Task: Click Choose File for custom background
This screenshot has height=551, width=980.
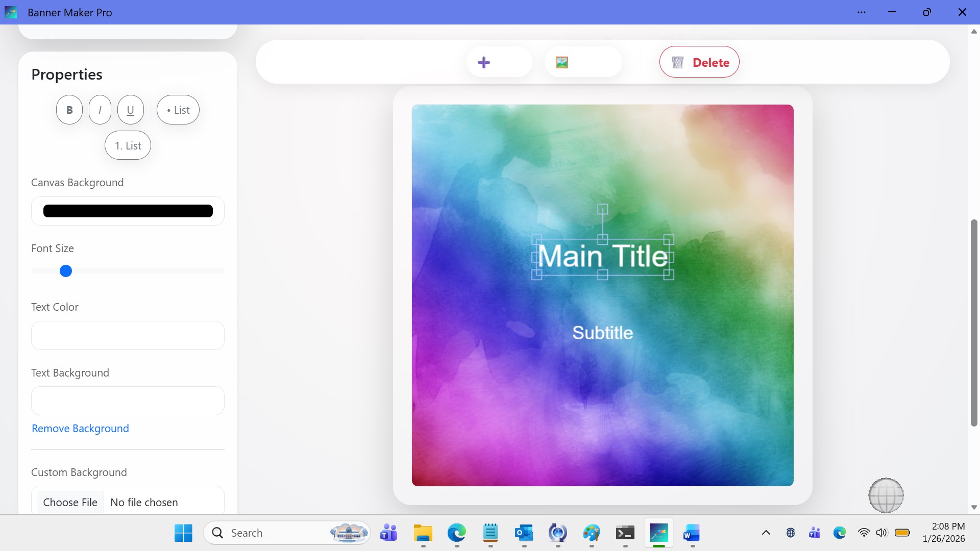Action: 70,502
